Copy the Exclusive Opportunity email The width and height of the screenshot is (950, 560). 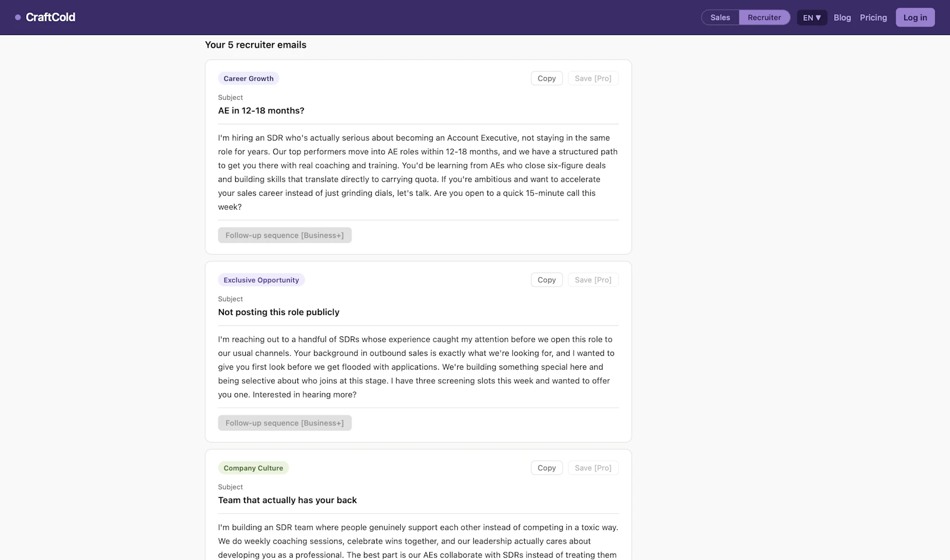pyautogui.click(x=547, y=280)
